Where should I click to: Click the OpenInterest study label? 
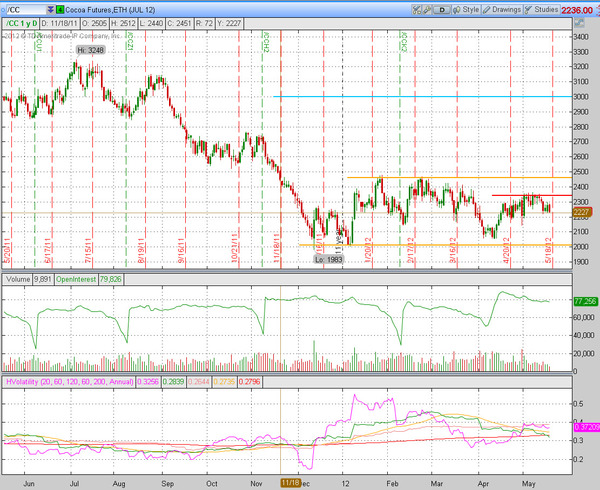pyautogui.click(x=76, y=279)
